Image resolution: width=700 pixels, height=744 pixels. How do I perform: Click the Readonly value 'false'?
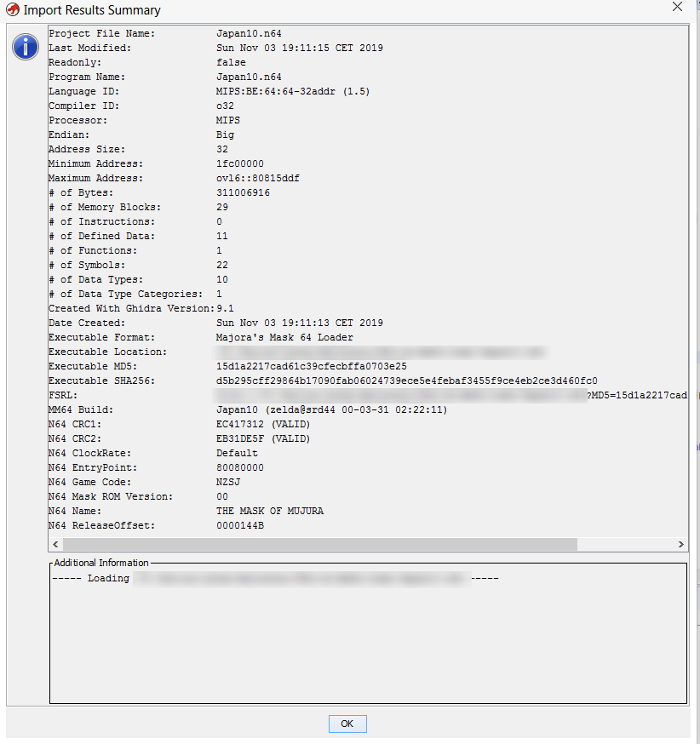point(231,63)
